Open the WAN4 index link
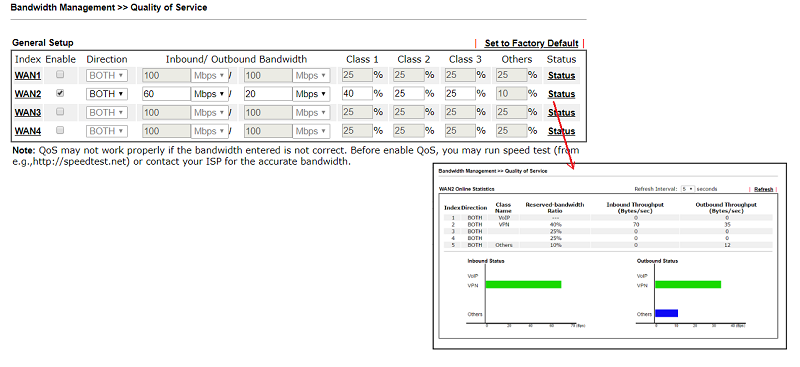Image resolution: width=800 pixels, height=367 pixels. [28, 131]
